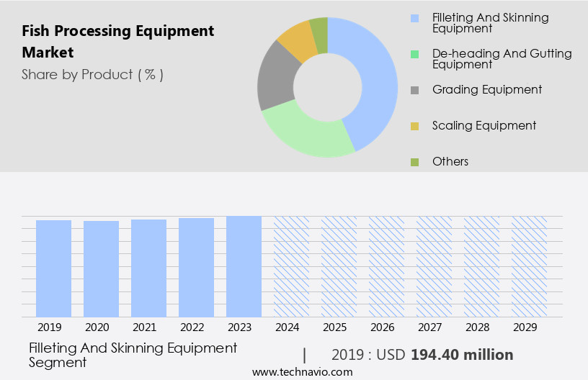Click the green De-heading And Gutting legend swatch
The image size is (588, 380).
coord(414,54)
